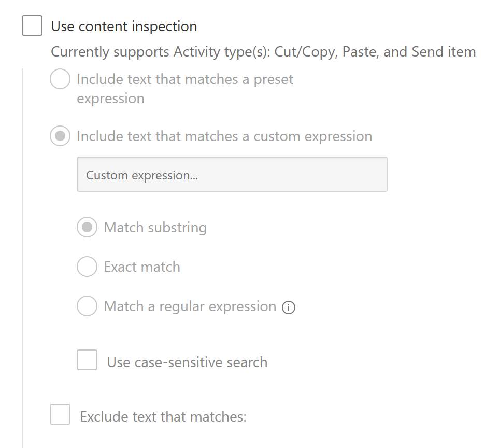Click the gray vertical indent line at left
This screenshot has height=448, width=499.
pyautogui.click(x=22, y=259)
